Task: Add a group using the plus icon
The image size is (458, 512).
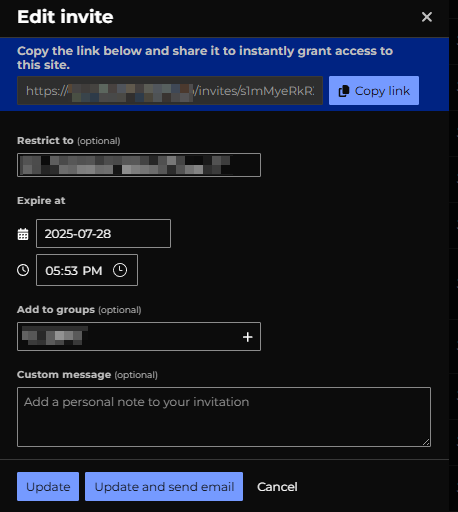Action: [247, 337]
